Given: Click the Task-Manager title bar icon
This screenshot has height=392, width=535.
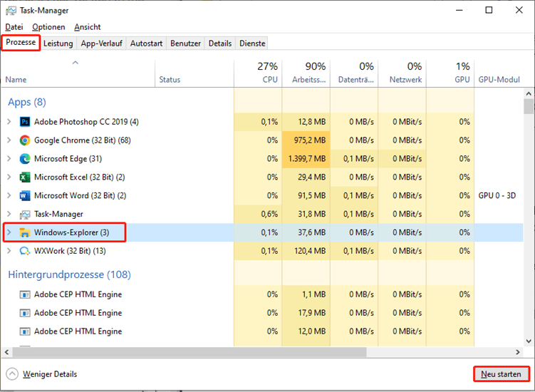Looking at the screenshot, I should [x=11, y=11].
